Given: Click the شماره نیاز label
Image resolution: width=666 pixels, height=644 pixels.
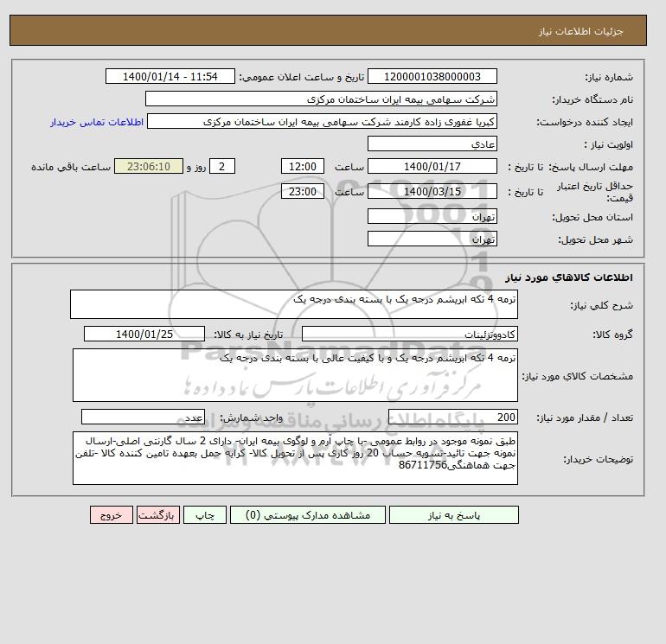Looking at the screenshot, I should point(609,77).
